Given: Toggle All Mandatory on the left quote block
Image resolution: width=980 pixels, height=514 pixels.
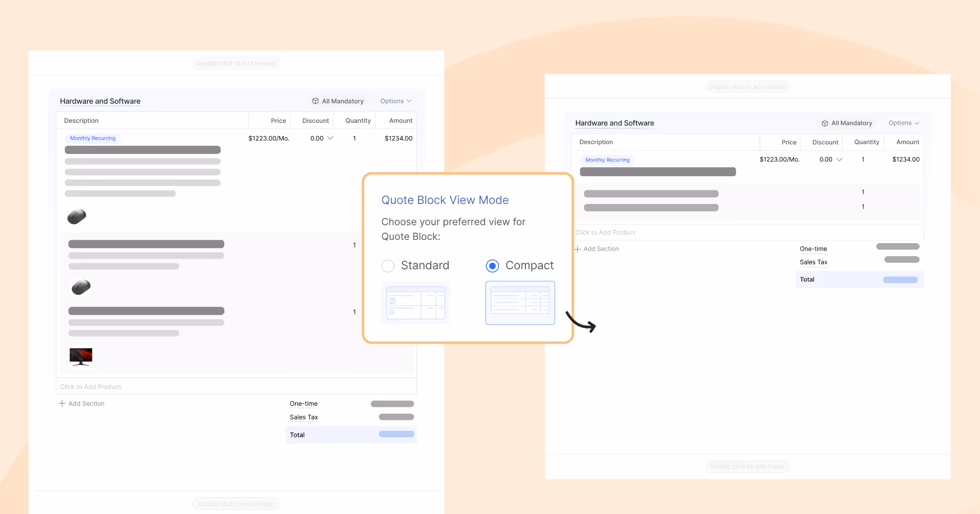Looking at the screenshot, I should click(338, 101).
